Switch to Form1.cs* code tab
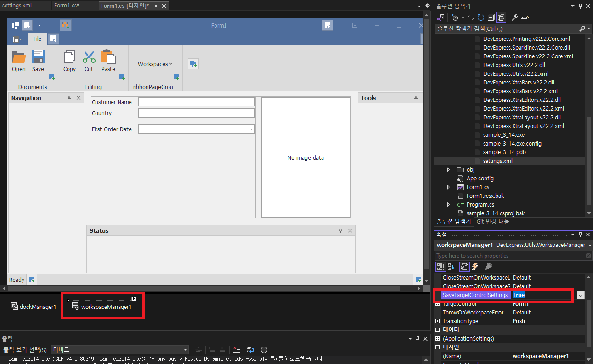593x364 pixels. [67, 6]
